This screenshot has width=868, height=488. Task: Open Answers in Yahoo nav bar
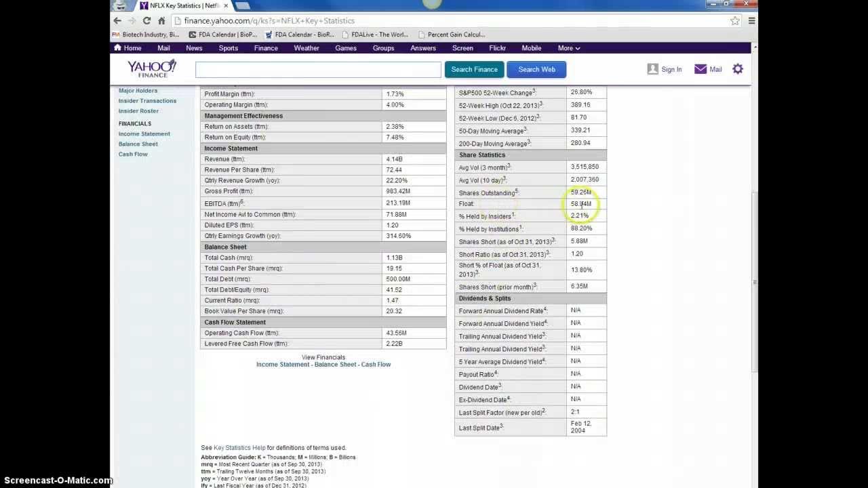click(423, 48)
